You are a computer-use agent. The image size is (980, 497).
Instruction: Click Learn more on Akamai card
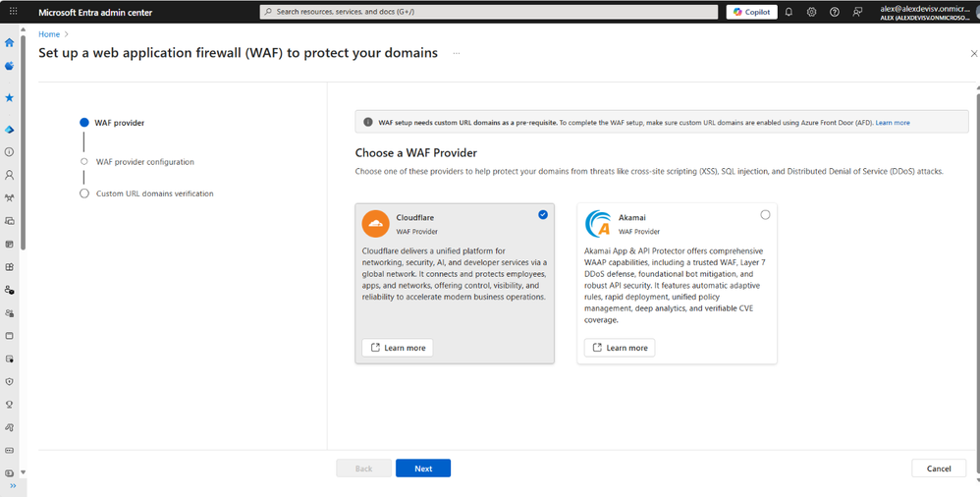tap(620, 348)
